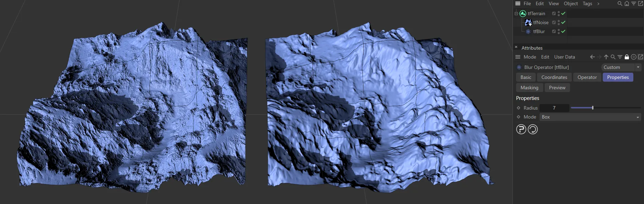The width and height of the screenshot is (644, 204).
Task: Click the tfTerrain mountain icon
Action: coord(523,13)
